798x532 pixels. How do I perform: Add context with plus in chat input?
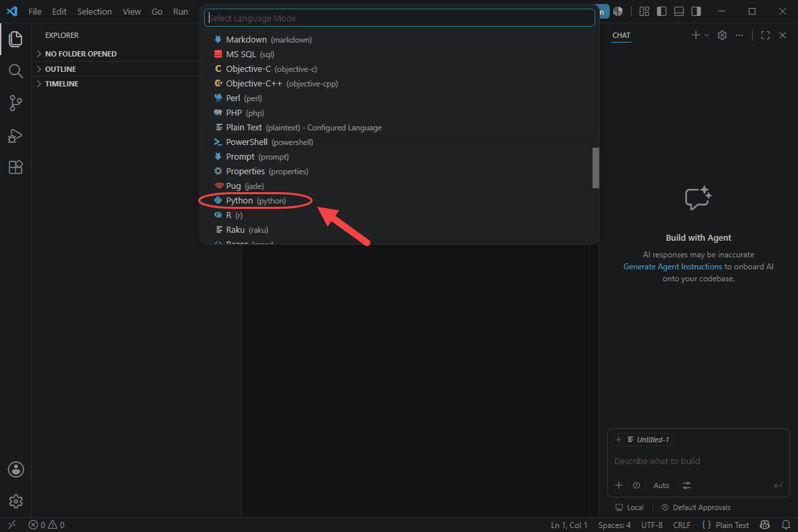618,485
